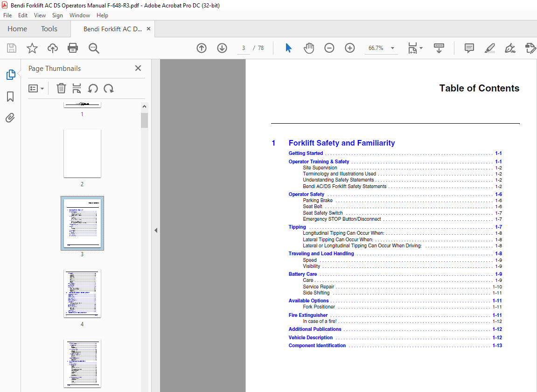Open the Find text magnifier icon
This screenshot has height=392, width=537.
94,48
